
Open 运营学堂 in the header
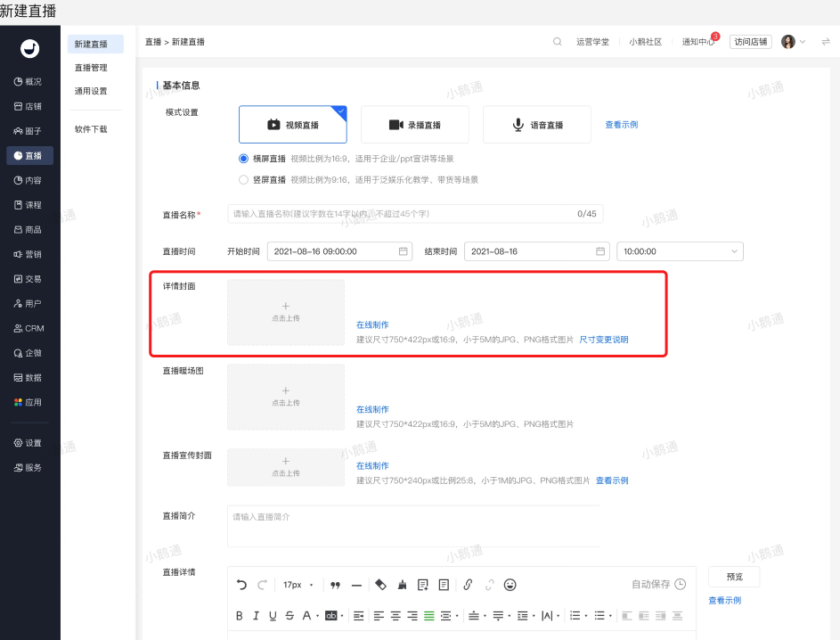click(592, 41)
